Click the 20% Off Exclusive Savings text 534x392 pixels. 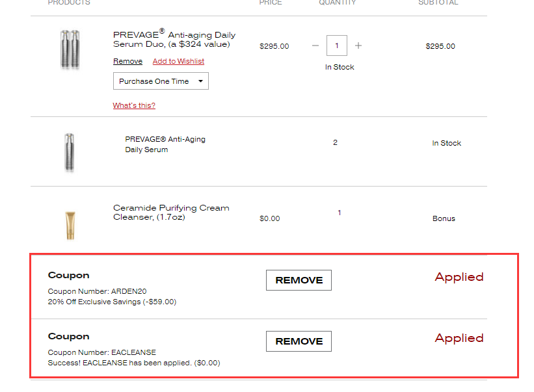(x=112, y=302)
